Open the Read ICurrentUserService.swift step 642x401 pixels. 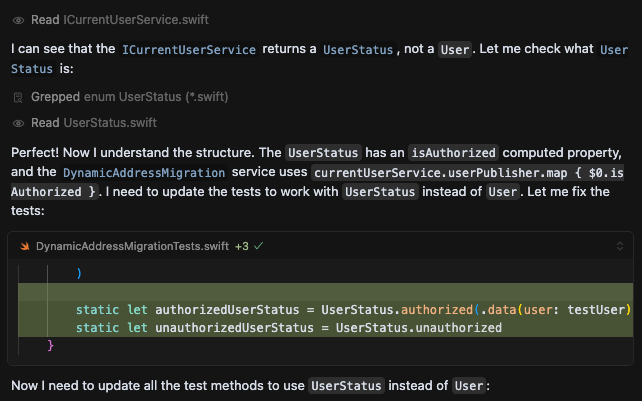point(120,20)
